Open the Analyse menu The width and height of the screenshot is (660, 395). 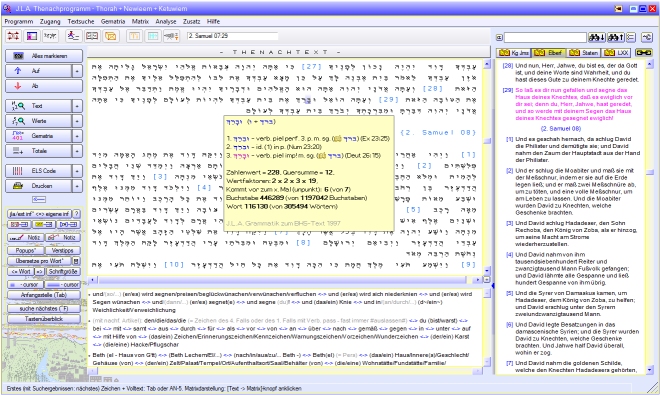[x=166, y=21]
